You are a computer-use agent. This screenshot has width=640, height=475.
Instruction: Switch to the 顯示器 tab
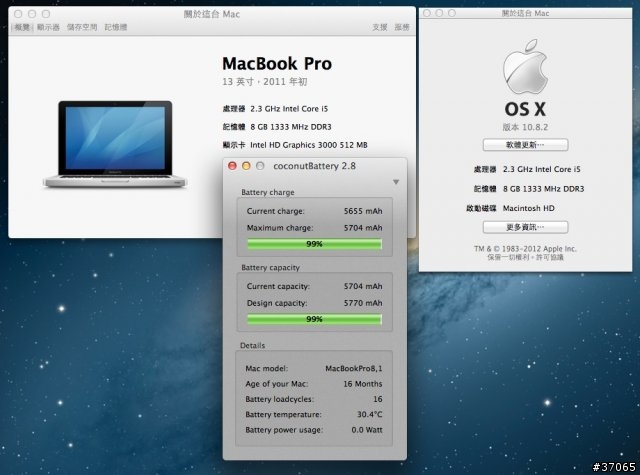coord(48,27)
